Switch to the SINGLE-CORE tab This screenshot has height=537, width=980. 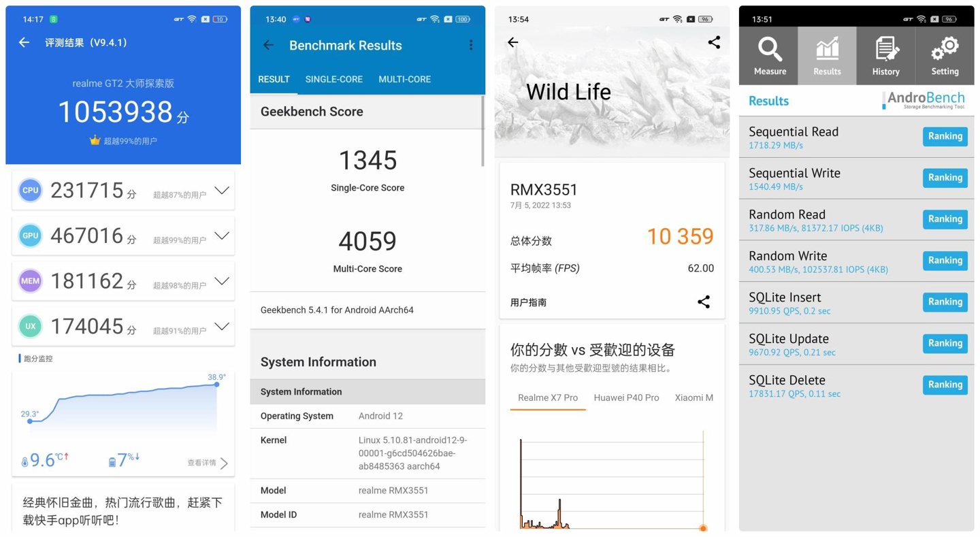pos(333,80)
